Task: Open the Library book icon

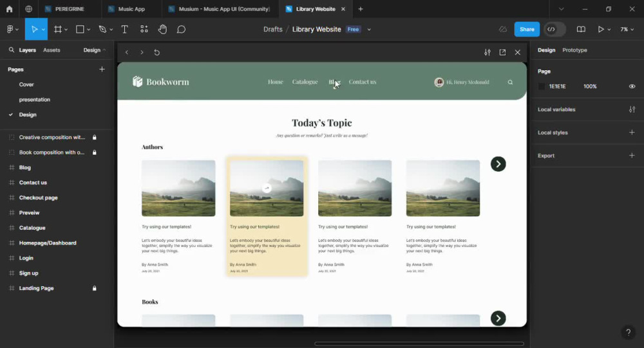Action: coord(581,29)
